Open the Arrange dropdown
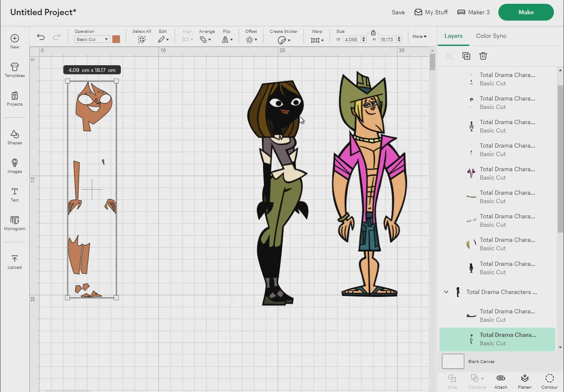 (x=205, y=40)
